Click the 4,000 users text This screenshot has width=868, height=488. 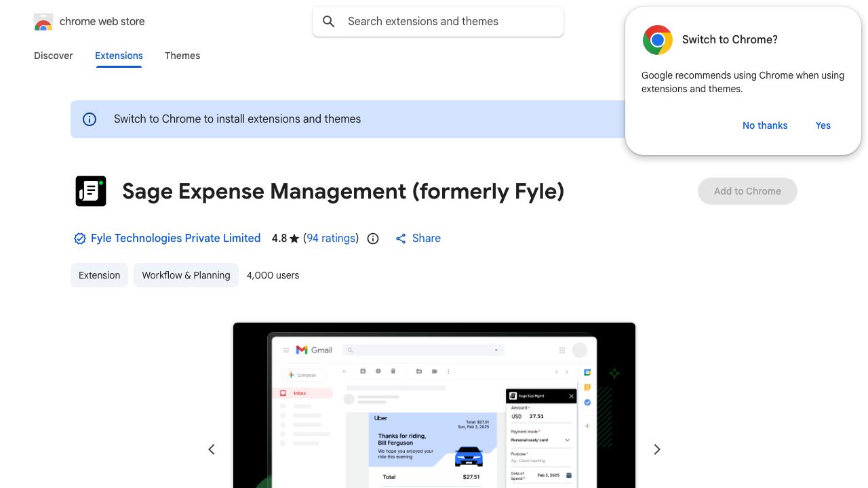click(273, 275)
